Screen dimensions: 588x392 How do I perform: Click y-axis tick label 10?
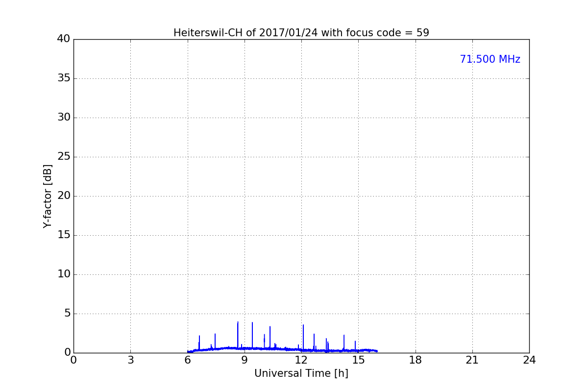(x=64, y=274)
